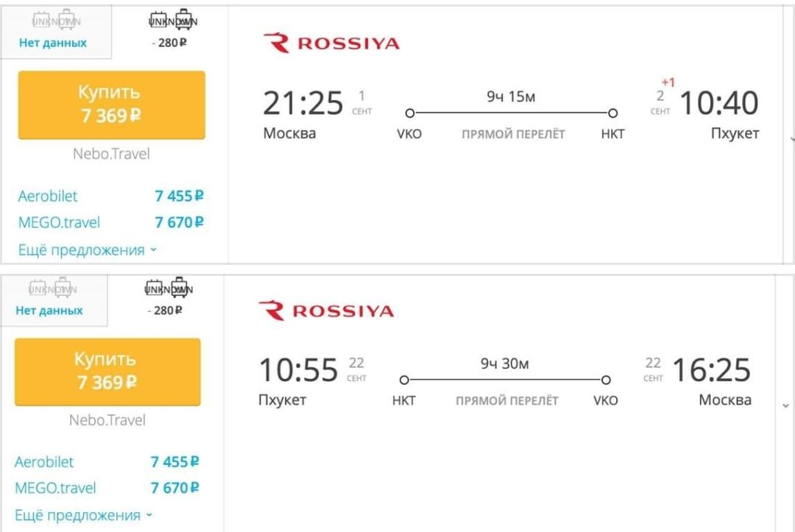Open the MEGO.travel offer on the second ticket
This screenshot has width=795, height=532.
point(107,488)
